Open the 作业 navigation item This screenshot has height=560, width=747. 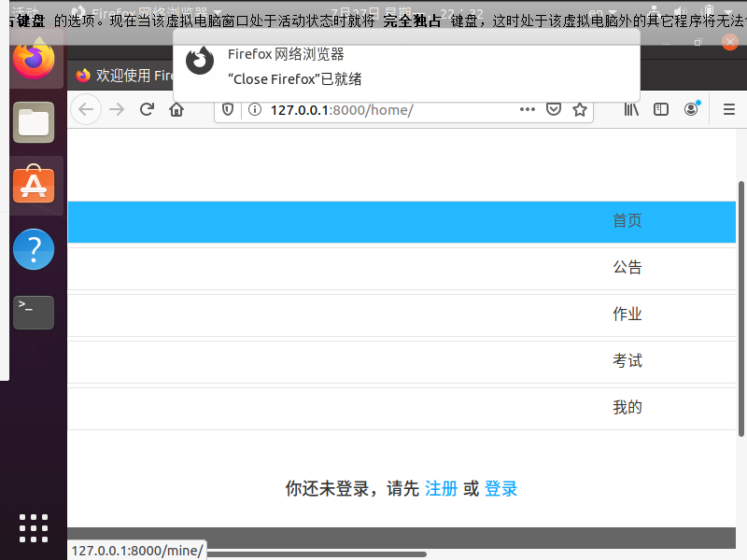(x=402, y=315)
